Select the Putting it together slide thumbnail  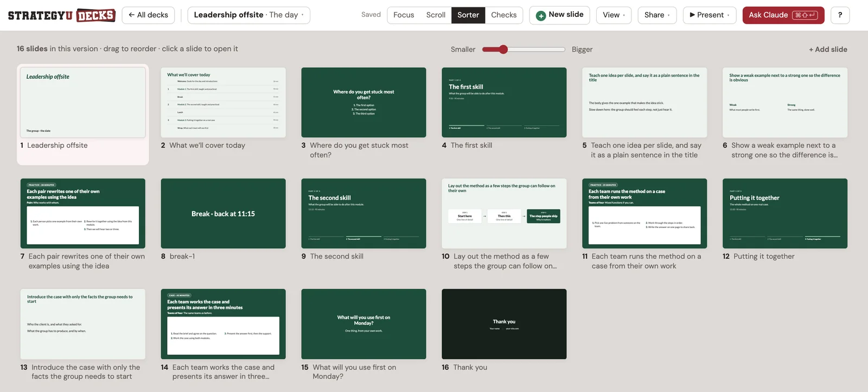pyautogui.click(x=785, y=213)
